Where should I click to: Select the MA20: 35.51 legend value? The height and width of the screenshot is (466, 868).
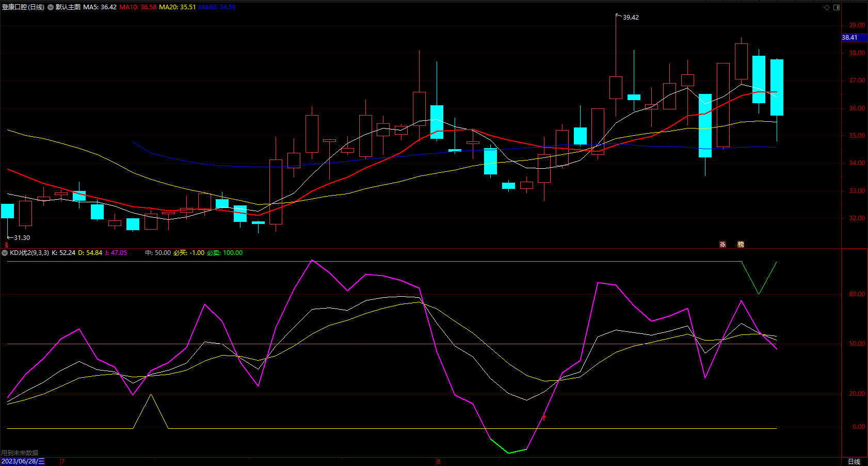pyautogui.click(x=178, y=7)
